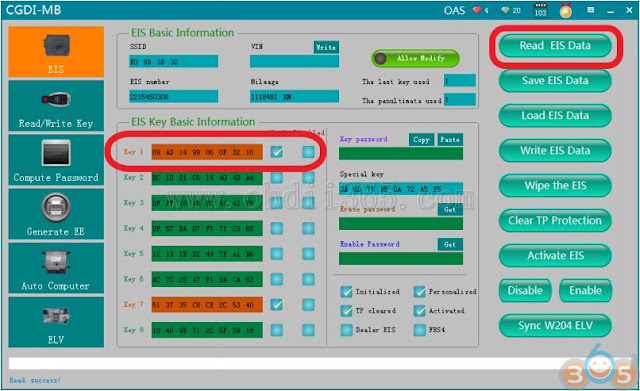Viewport: 640px width, 391px height.
Task: Click Get beside Enable Password
Action: click(x=450, y=244)
